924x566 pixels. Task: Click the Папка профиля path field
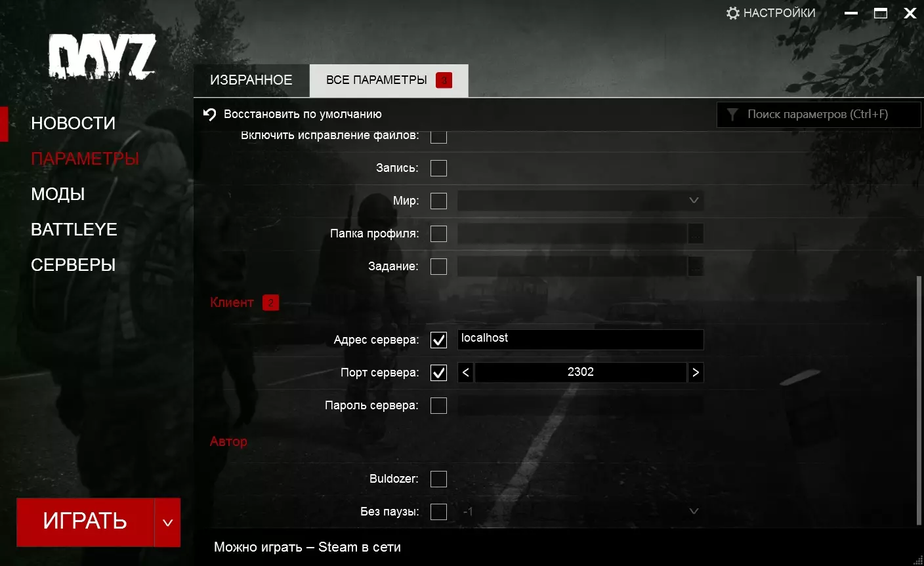coord(572,233)
